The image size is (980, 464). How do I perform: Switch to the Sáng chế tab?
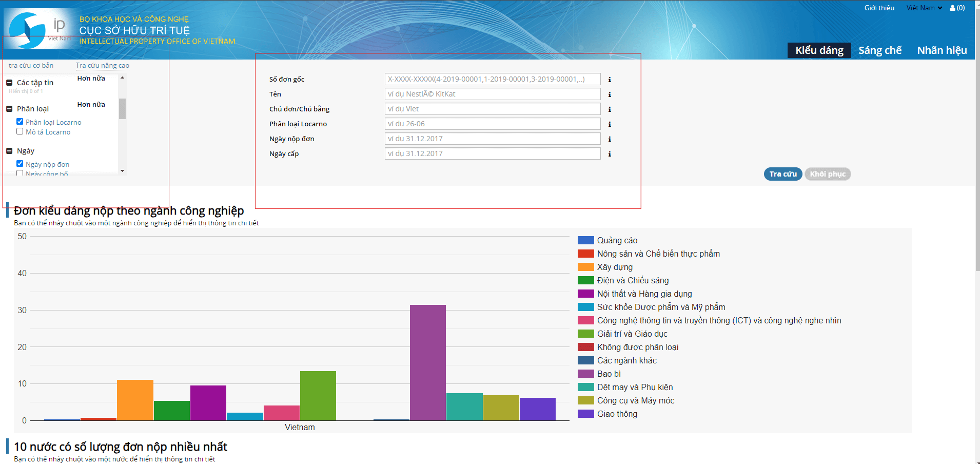point(879,50)
